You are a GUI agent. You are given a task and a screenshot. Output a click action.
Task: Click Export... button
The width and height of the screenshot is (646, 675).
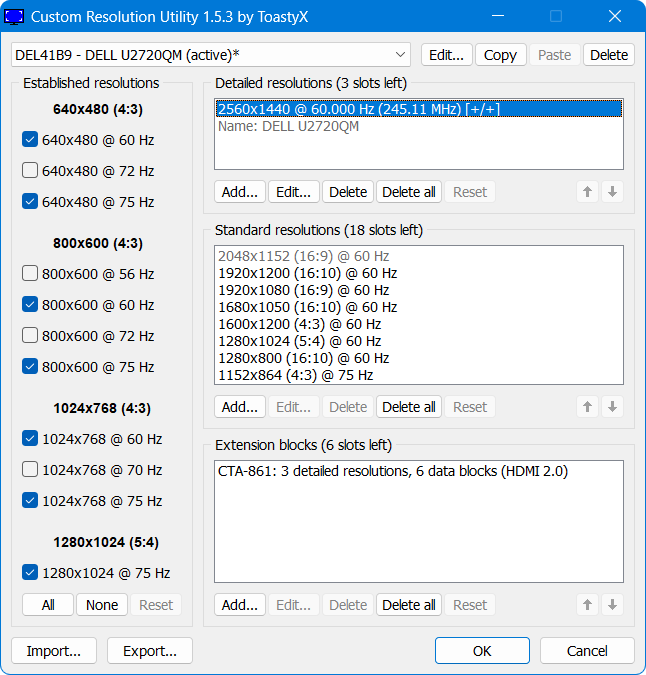pyautogui.click(x=150, y=651)
